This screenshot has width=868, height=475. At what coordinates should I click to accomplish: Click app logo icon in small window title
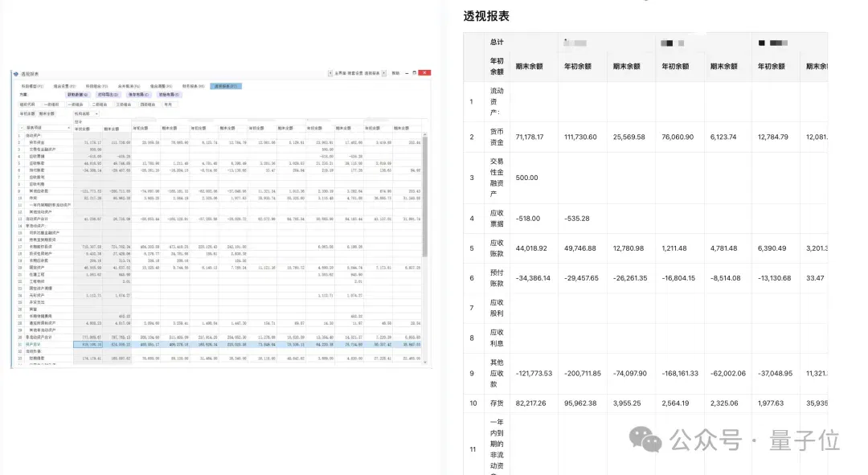(16, 74)
